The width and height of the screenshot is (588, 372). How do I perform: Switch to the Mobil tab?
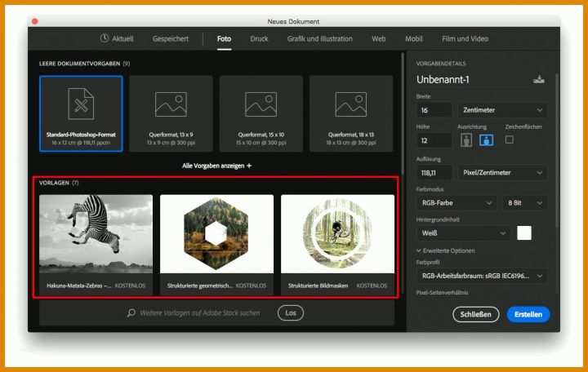click(413, 38)
